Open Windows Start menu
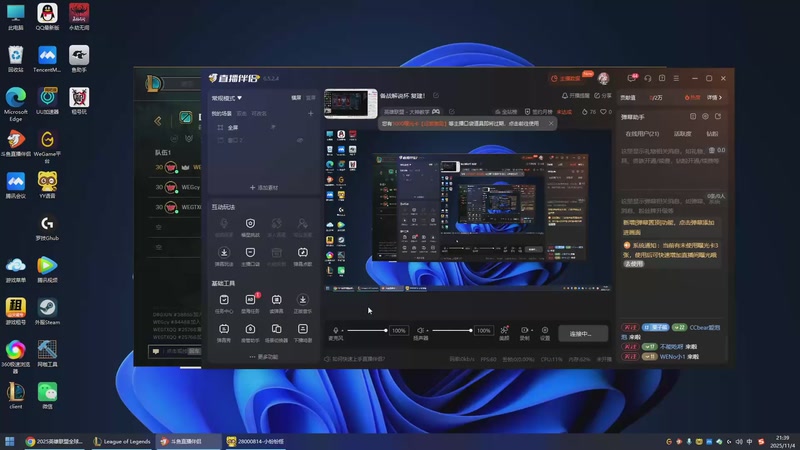 [9, 441]
